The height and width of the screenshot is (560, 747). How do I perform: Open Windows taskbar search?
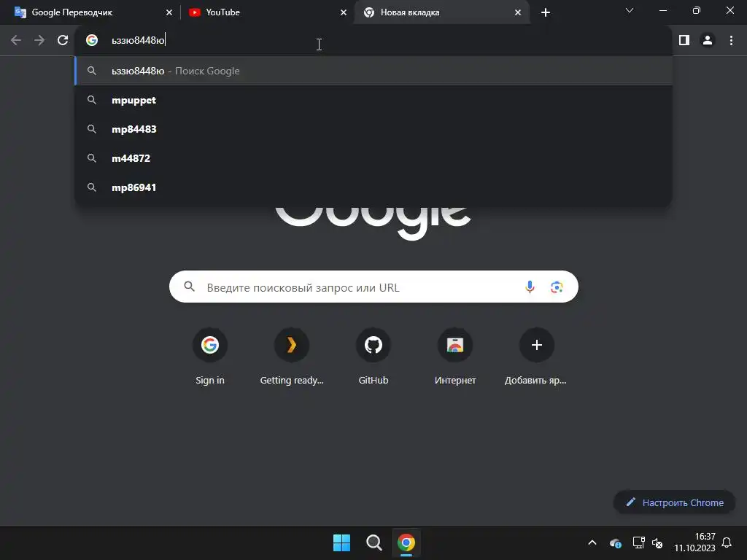[x=374, y=542]
